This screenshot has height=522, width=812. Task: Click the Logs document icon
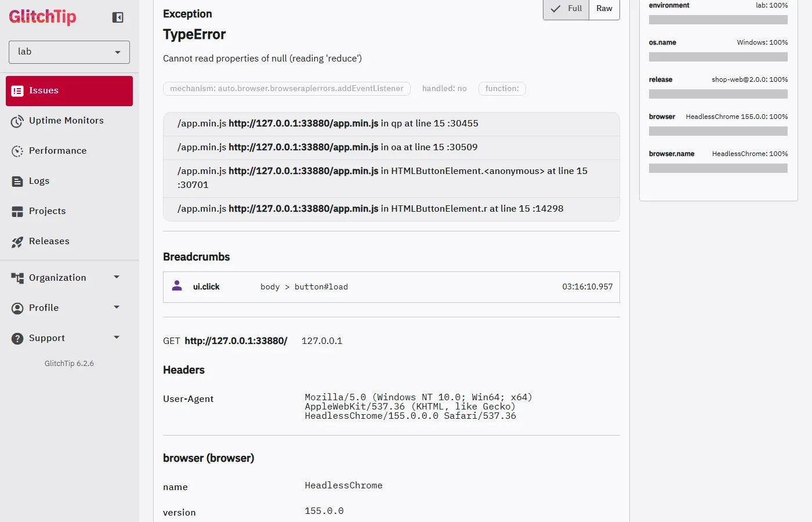tap(17, 182)
